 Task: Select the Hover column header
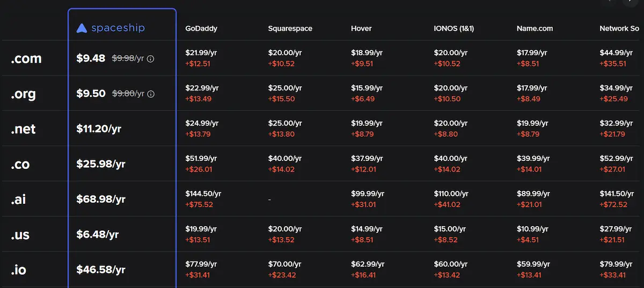361,28
